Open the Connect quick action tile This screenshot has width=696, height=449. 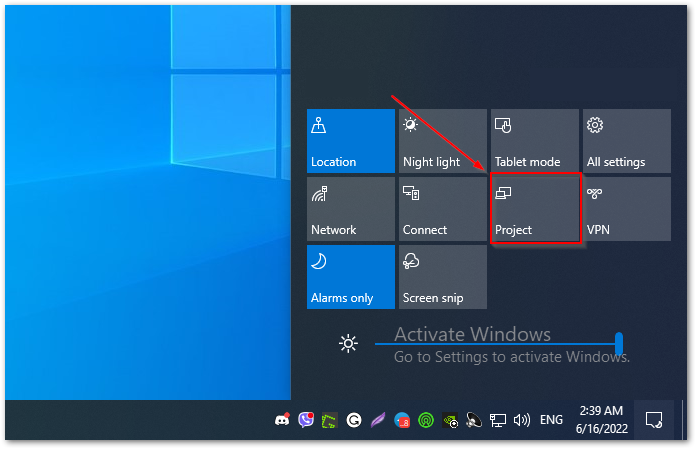(x=443, y=209)
